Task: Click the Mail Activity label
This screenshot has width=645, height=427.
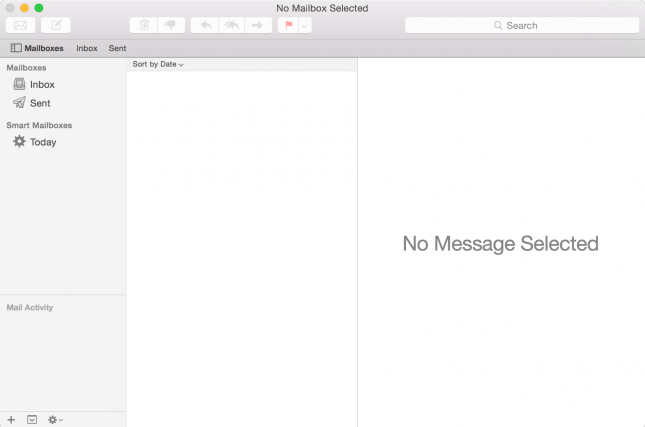Action: [30, 307]
